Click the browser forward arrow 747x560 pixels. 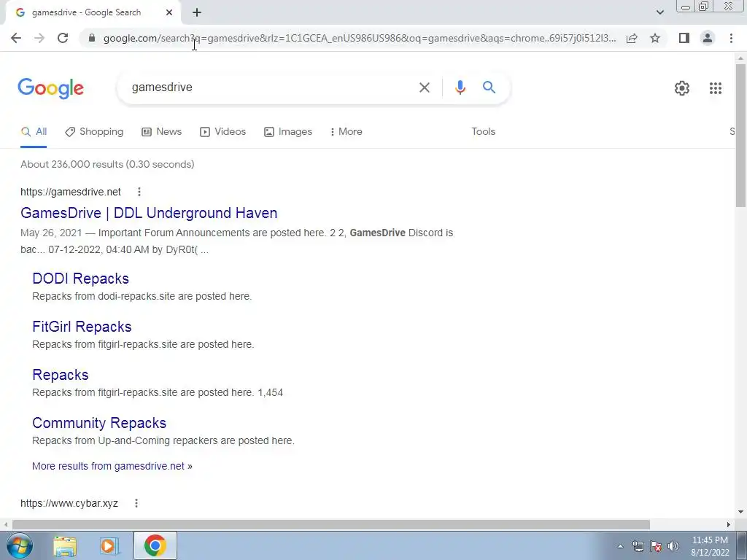click(x=39, y=38)
